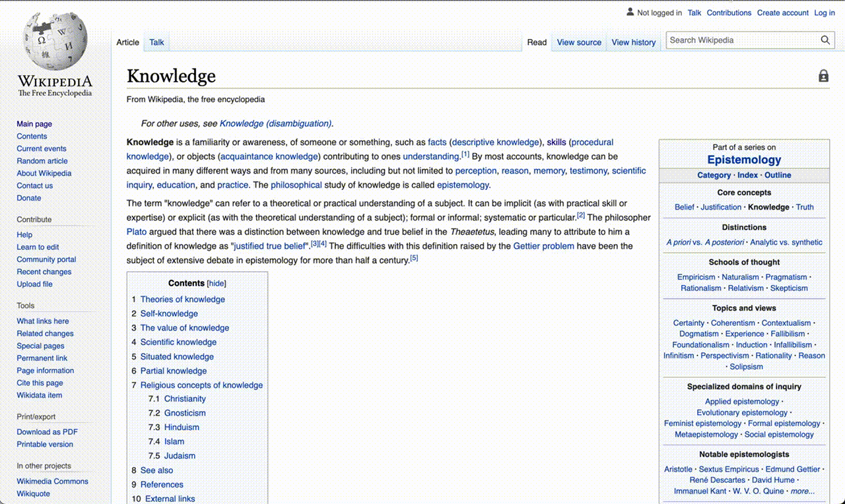Screen dimensions: 845x504
Task: Click footnote reference [5]
Action: pyautogui.click(x=414, y=258)
